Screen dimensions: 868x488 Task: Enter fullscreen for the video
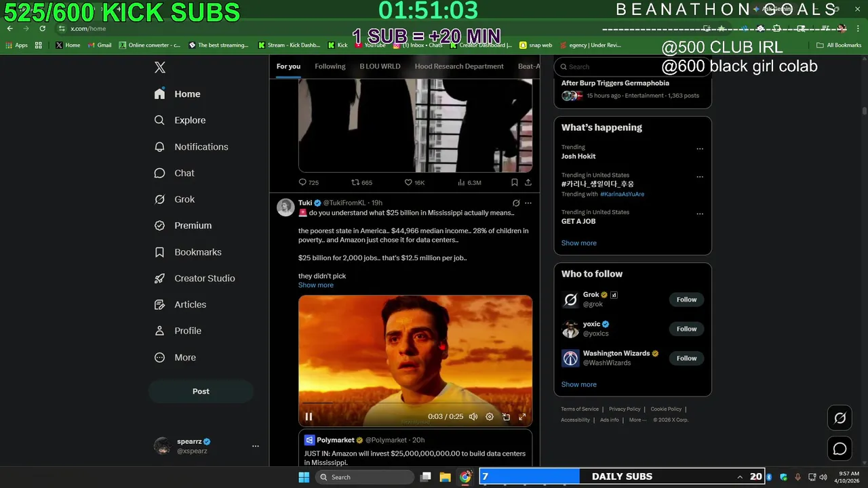click(x=522, y=417)
